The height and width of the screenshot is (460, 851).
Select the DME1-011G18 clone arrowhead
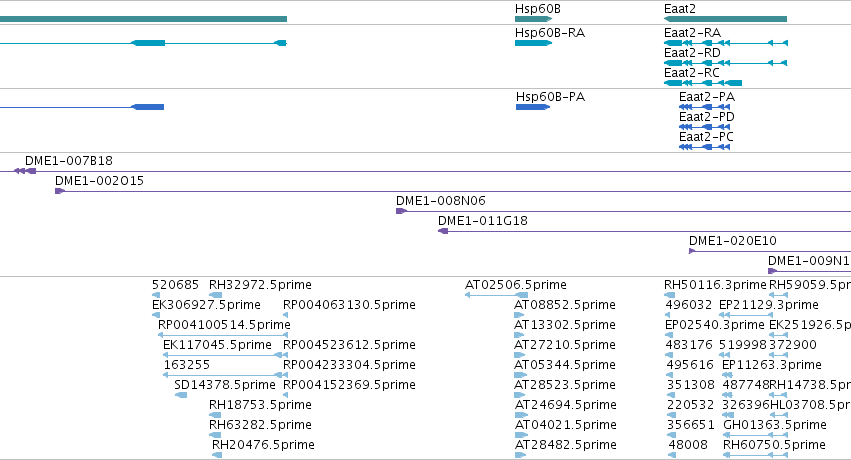[443, 231]
